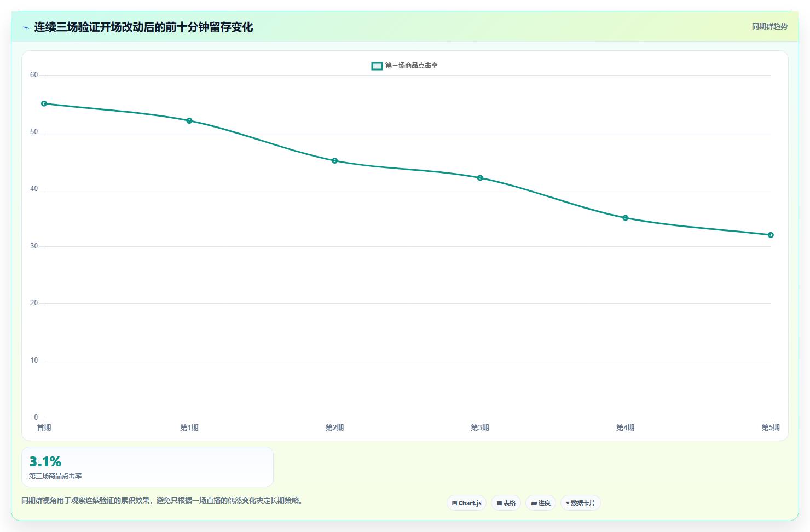Click the 第5期 data point at 32

pos(771,235)
